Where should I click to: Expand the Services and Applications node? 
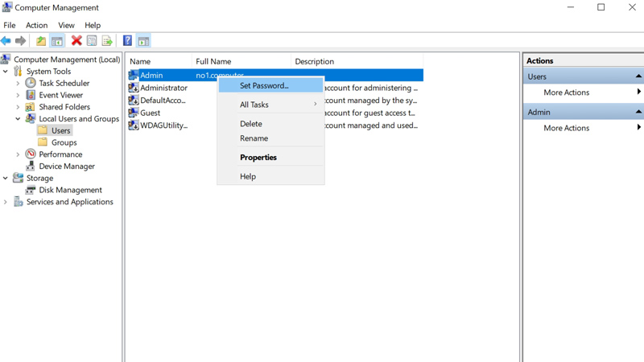pos(6,203)
